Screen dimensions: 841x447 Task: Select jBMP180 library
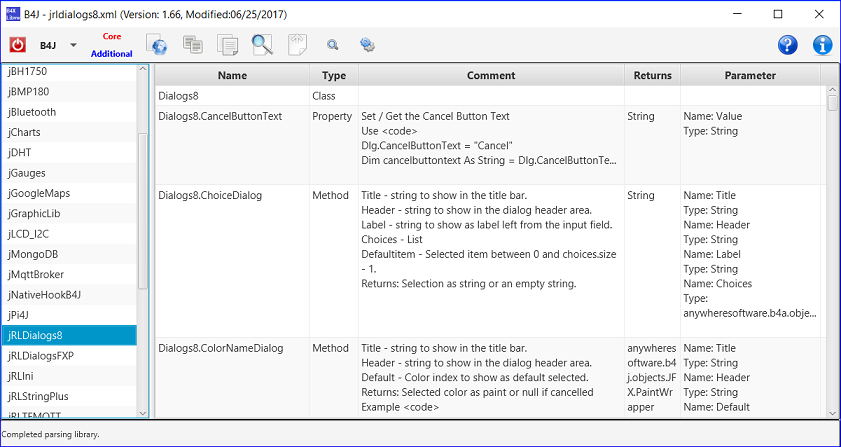(69, 91)
